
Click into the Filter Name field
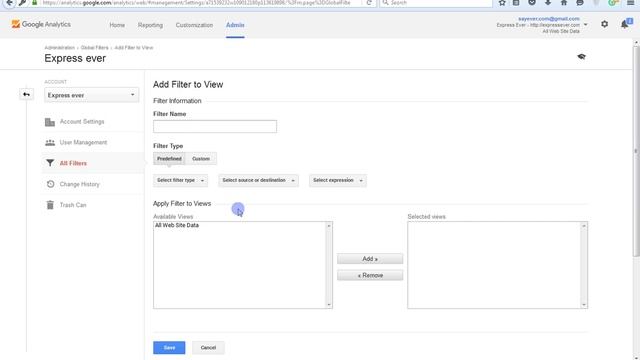pos(215,127)
